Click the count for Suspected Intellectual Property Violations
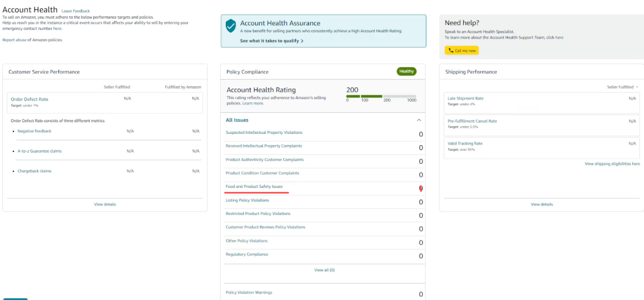644x300 pixels. [x=421, y=134]
